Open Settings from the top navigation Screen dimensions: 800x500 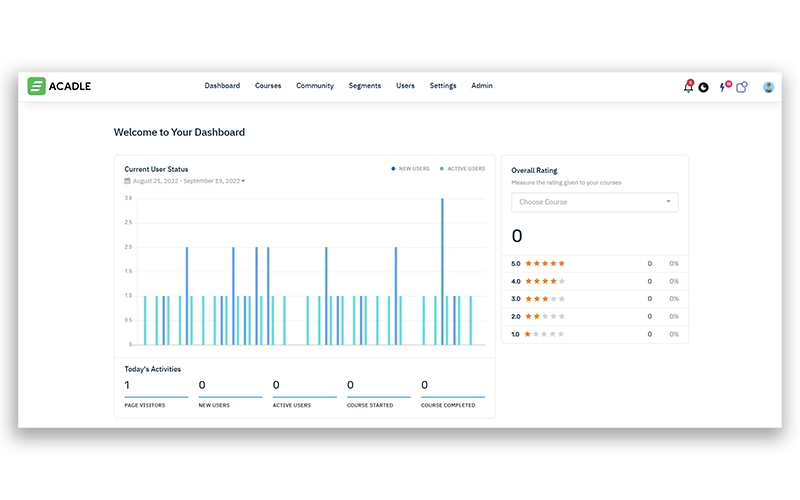coord(443,86)
